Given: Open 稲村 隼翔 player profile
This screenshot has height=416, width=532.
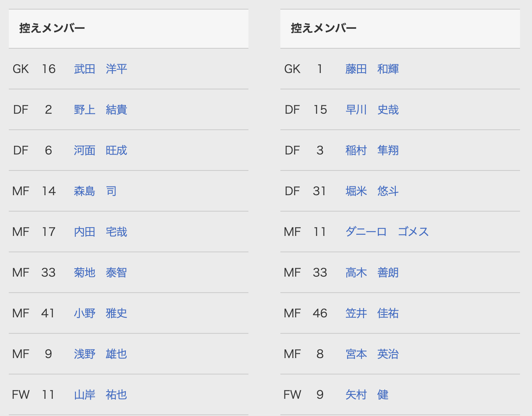Looking at the screenshot, I should pos(372,151).
